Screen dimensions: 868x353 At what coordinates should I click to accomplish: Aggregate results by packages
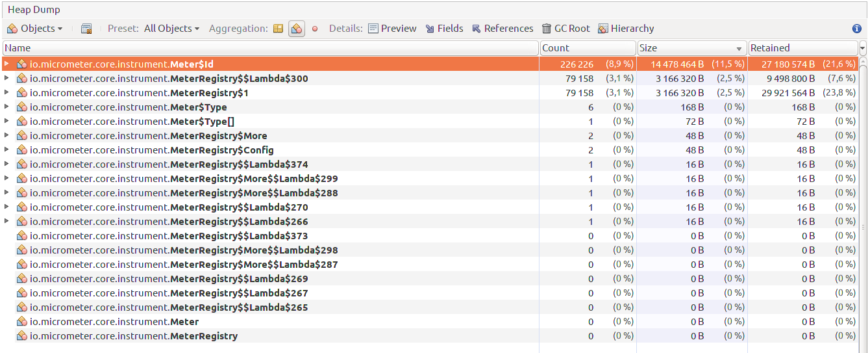click(278, 29)
